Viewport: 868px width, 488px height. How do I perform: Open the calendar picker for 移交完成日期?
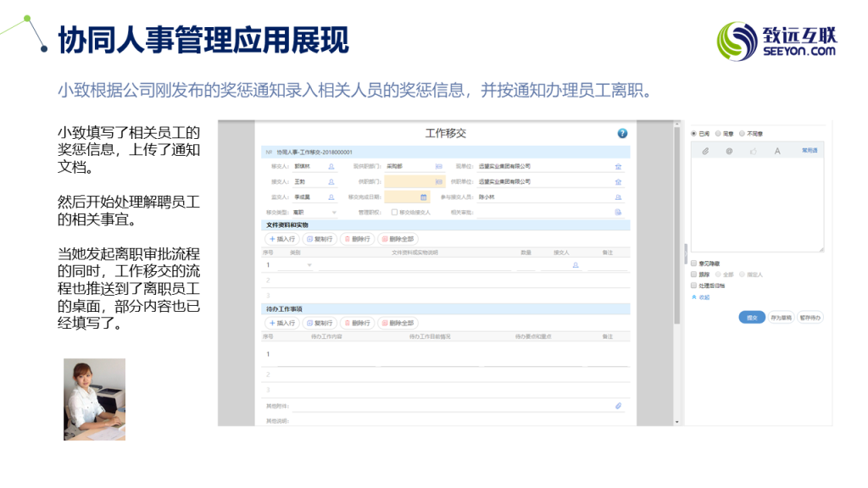[424, 197]
